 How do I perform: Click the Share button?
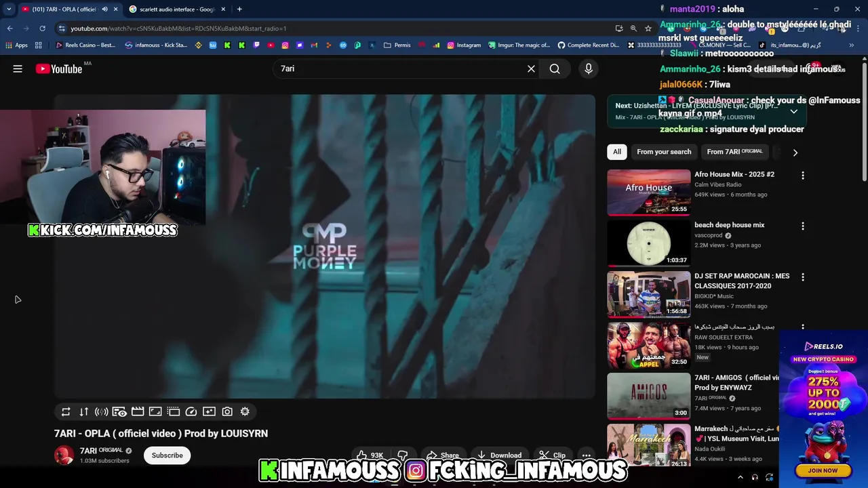coord(442,455)
